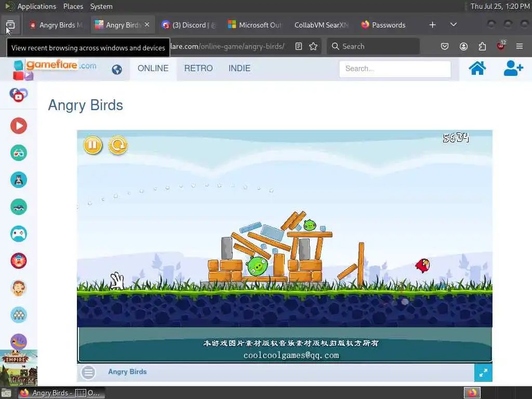532x399 pixels.
Task: Open the System menu
Action: click(x=101, y=6)
